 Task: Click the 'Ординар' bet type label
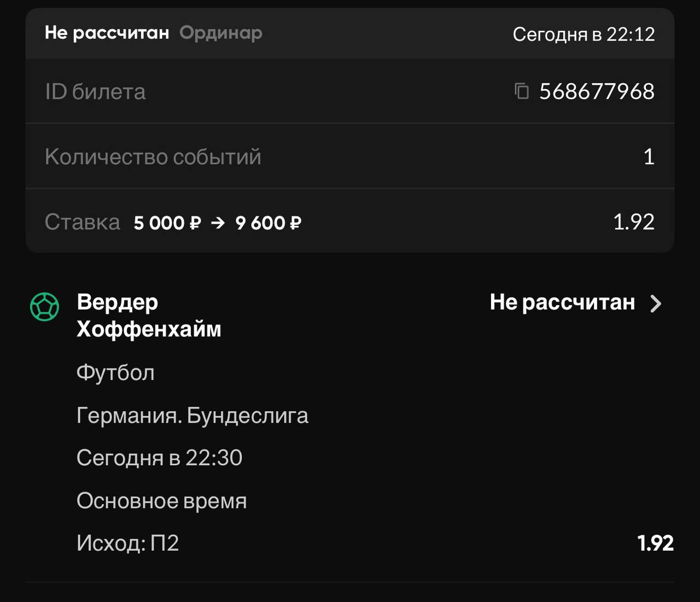click(x=221, y=33)
